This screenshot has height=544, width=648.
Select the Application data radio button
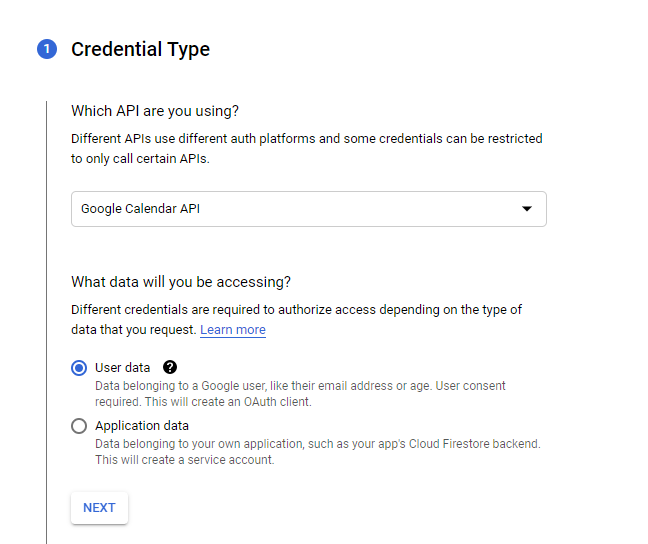tap(79, 426)
